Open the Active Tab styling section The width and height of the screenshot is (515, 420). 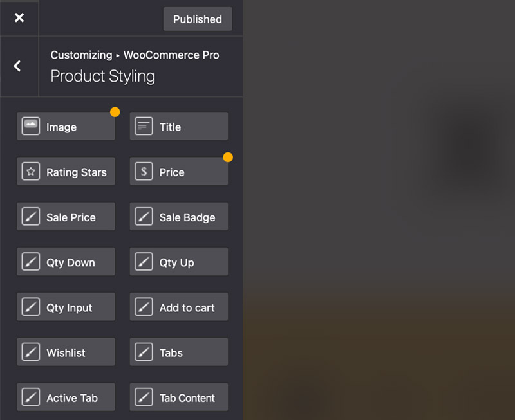tap(66, 397)
